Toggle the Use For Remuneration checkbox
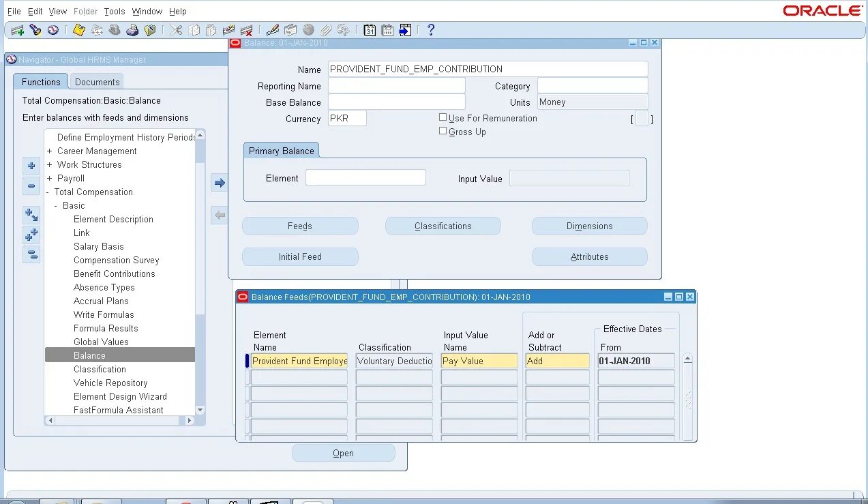The width and height of the screenshot is (868, 504). coord(443,117)
